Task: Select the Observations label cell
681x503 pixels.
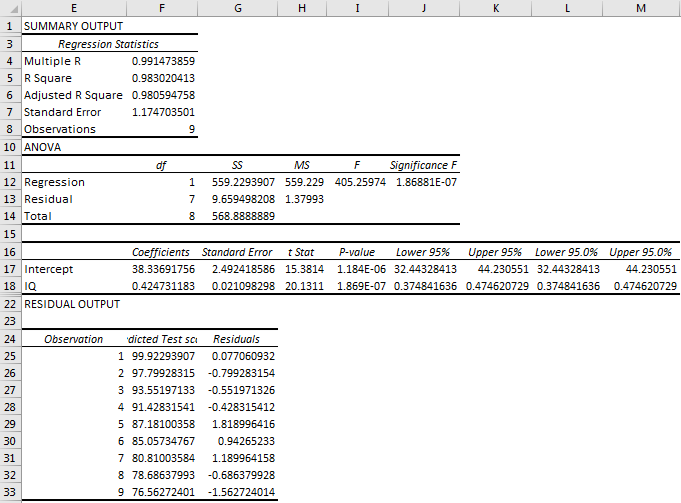Action: click(x=60, y=129)
